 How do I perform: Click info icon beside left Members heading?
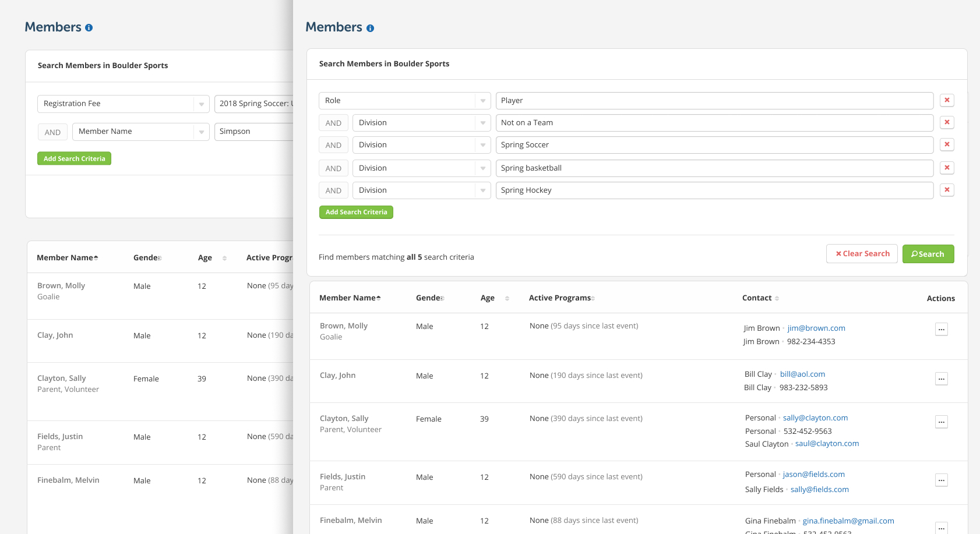[89, 27]
